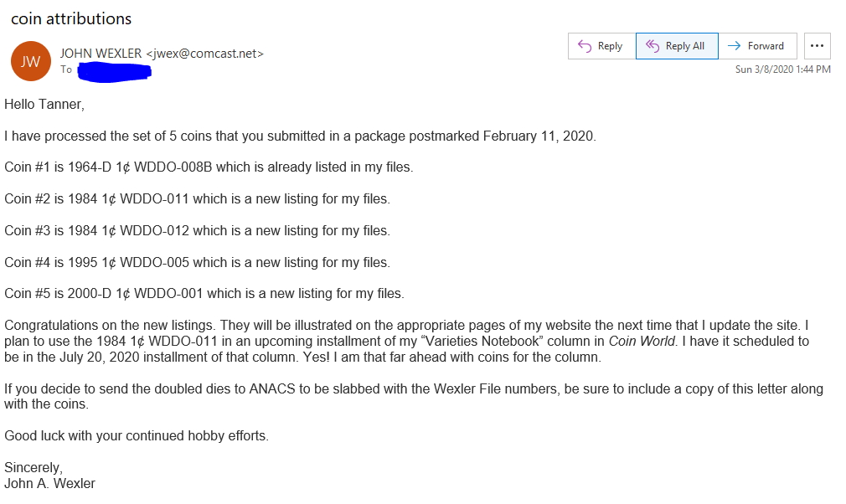The height and width of the screenshot is (504, 846).
Task: Click the Coin #5 2000-D WDDO-001 line
Action: point(204,294)
